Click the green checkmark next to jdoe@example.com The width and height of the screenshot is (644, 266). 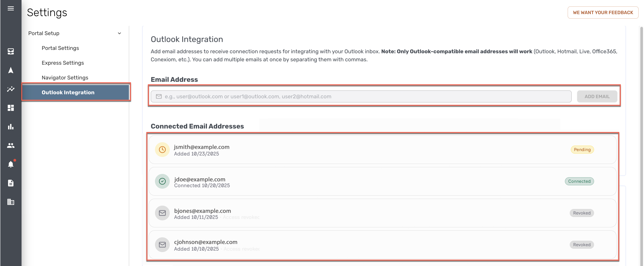pyautogui.click(x=162, y=181)
